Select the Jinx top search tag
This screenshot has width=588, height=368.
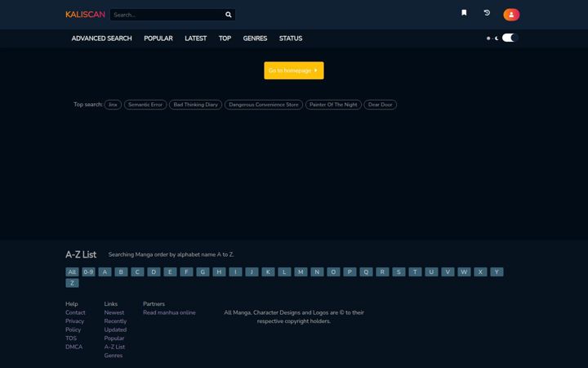tap(113, 105)
